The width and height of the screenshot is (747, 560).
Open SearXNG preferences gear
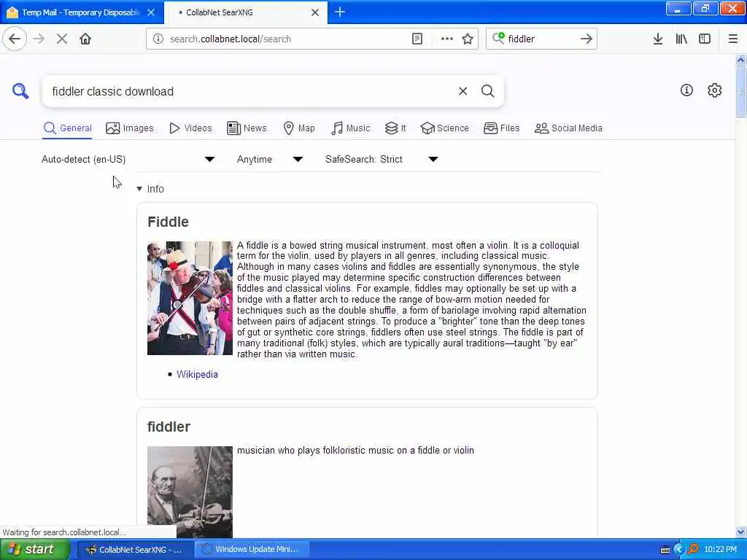(714, 90)
